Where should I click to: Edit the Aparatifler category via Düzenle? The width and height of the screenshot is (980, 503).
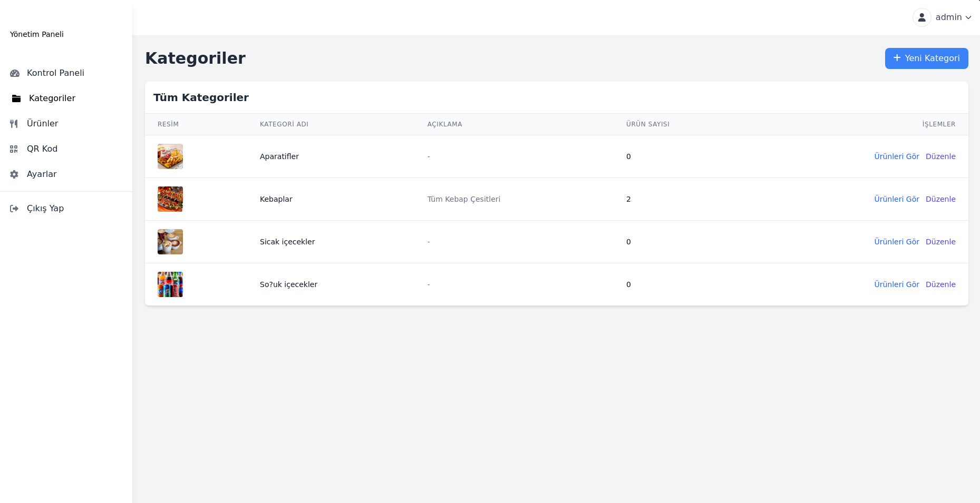[x=940, y=156]
